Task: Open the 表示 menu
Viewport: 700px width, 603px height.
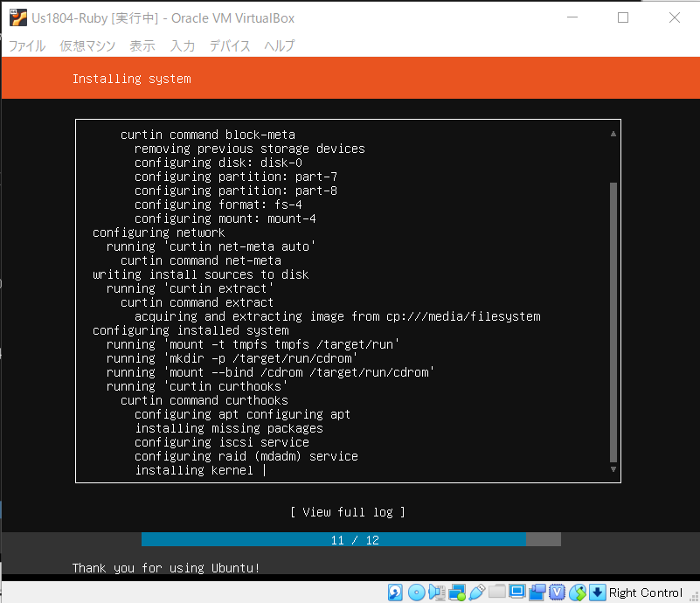Action: tap(142, 45)
